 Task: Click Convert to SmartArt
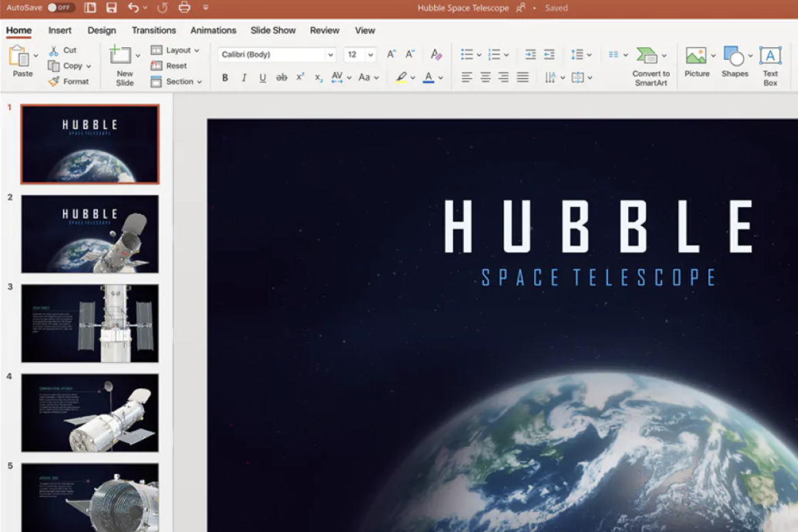tap(651, 66)
